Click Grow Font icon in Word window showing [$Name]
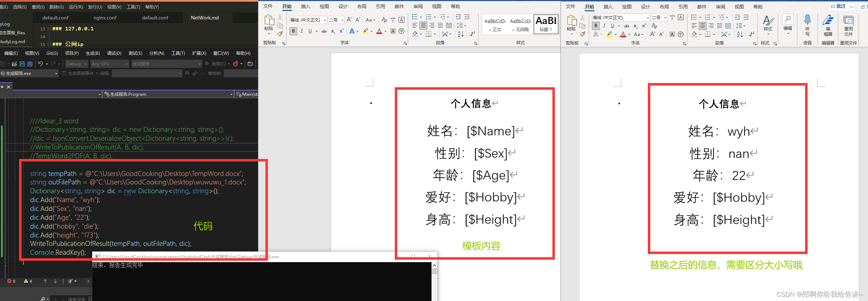868x301 pixels. pyautogui.click(x=349, y=20)
